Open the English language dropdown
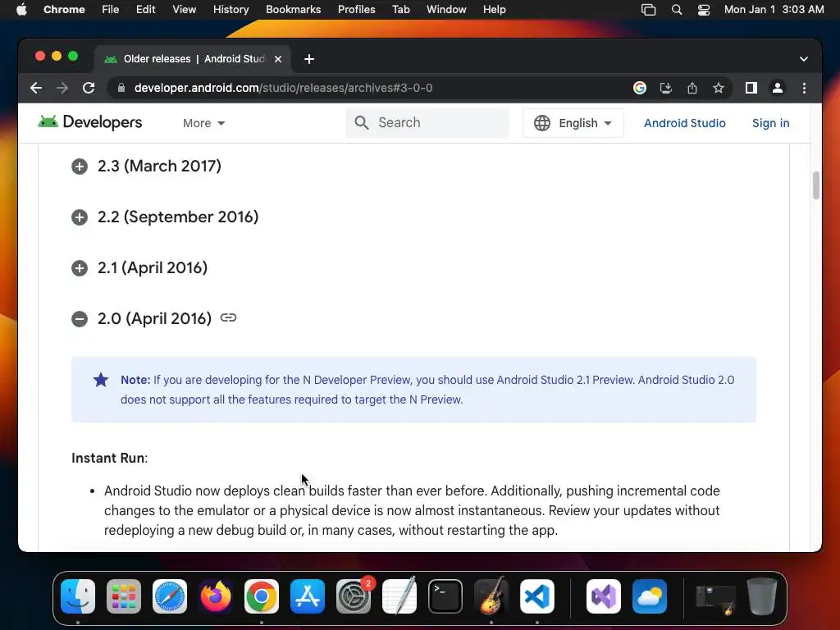 [573, 123]
